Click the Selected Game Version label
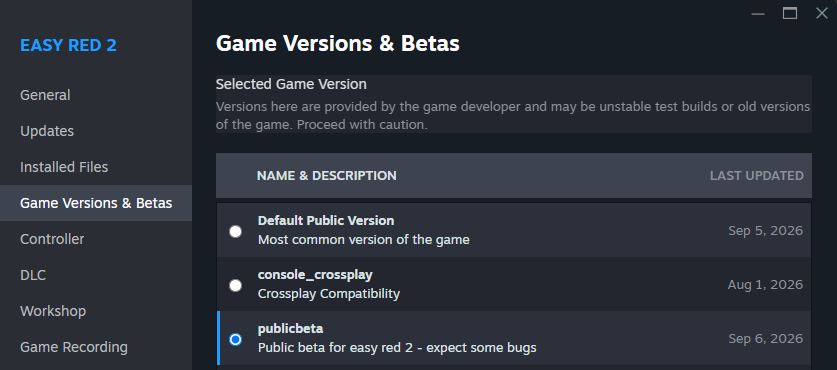Screen dimensions: 837x370 coord(291,84)
